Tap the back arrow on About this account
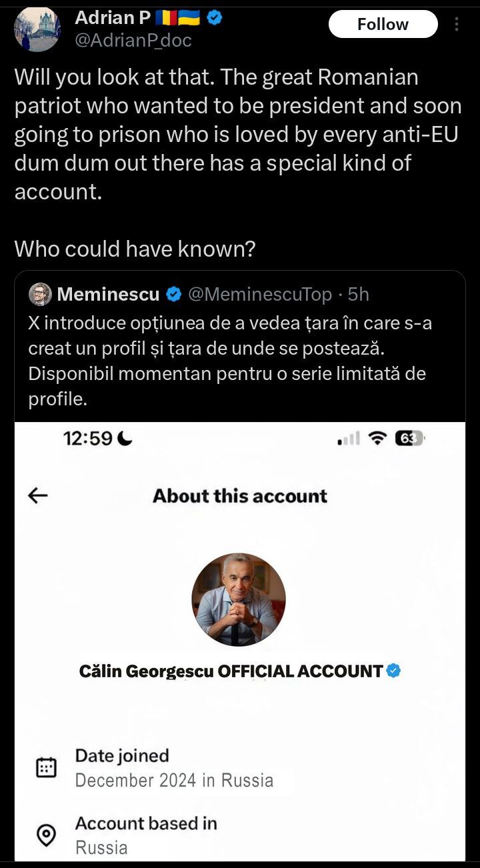This screenshot has width=480, height=868. [38, 495]
